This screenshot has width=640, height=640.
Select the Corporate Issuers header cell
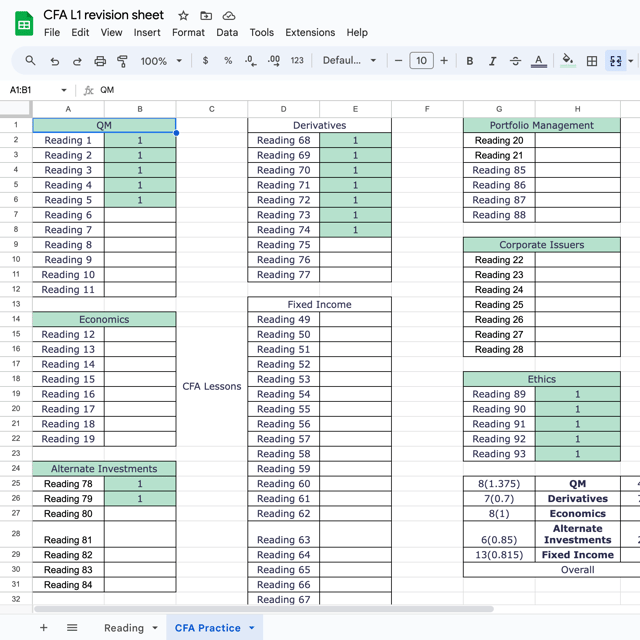click(x=542, y=244)
